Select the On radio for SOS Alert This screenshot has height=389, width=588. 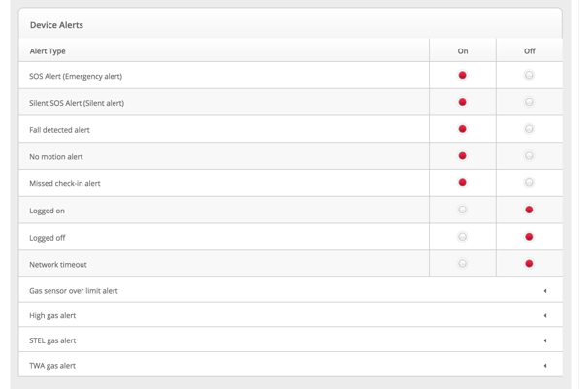(x=463, y=75)
